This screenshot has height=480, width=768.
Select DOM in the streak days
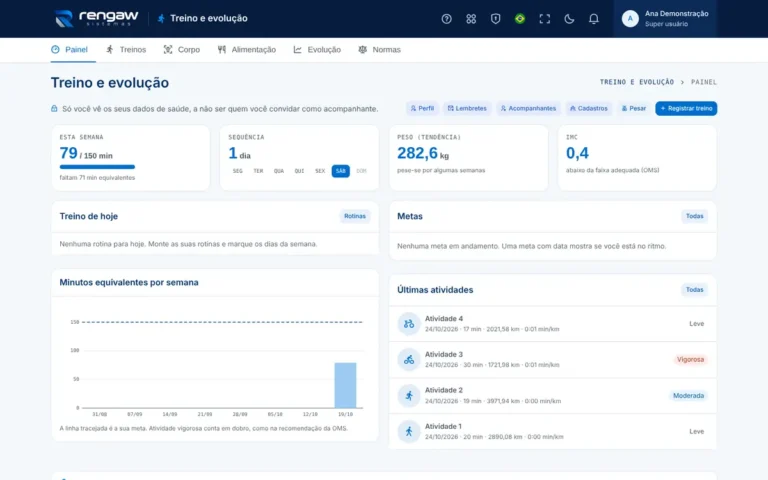pyautogui.click(x=361, y=171)
